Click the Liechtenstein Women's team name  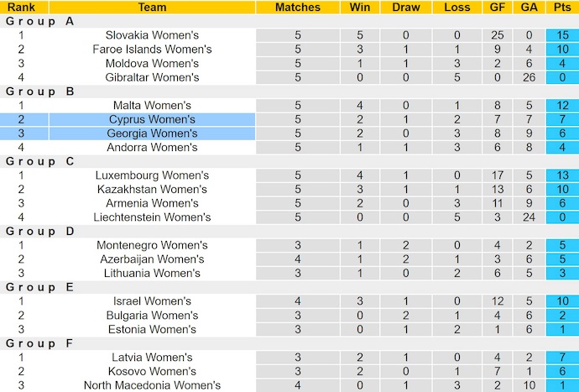(x=152, y=217)
